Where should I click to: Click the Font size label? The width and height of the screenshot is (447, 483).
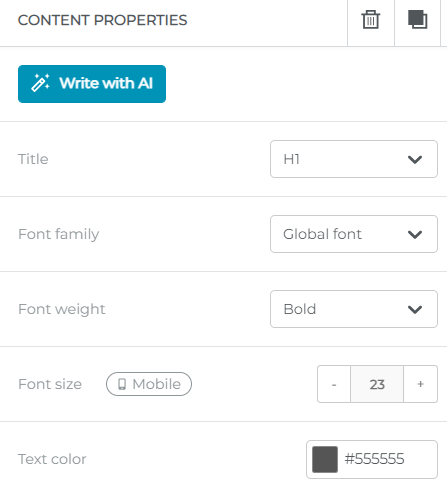click(x=50, y=384)
